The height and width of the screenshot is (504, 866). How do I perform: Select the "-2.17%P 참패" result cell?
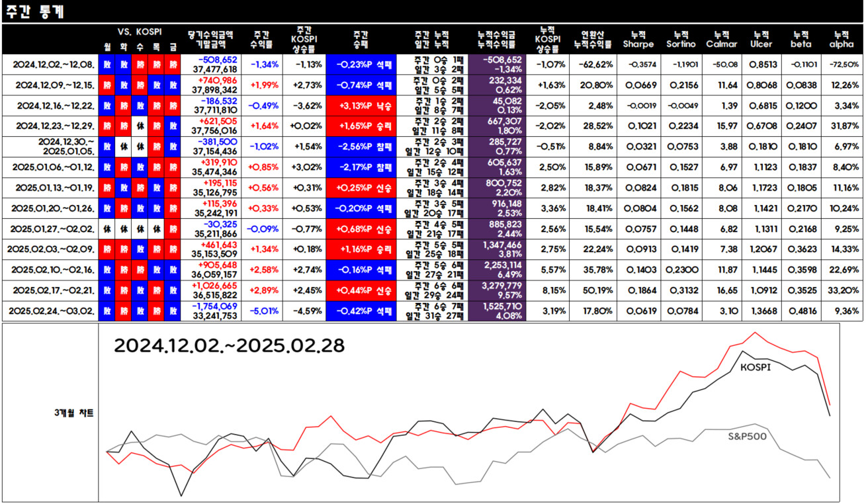tap(361, 167)
